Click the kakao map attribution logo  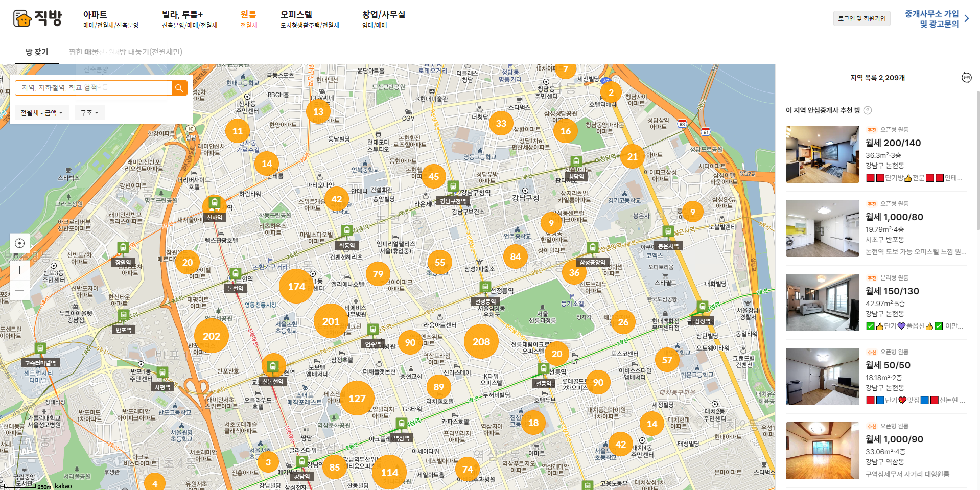(x=63, y=486)
